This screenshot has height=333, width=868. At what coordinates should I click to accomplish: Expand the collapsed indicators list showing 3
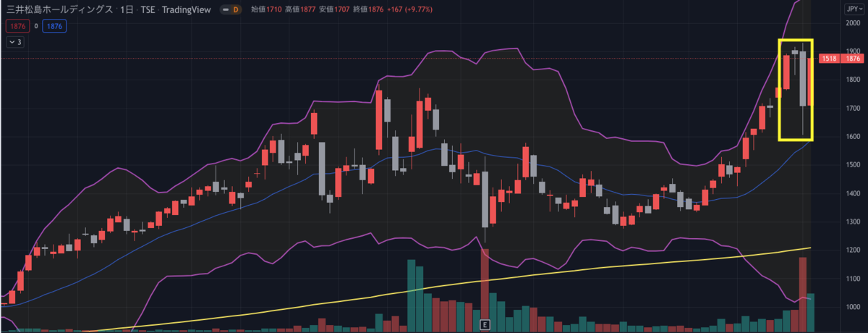click(16, 42)
